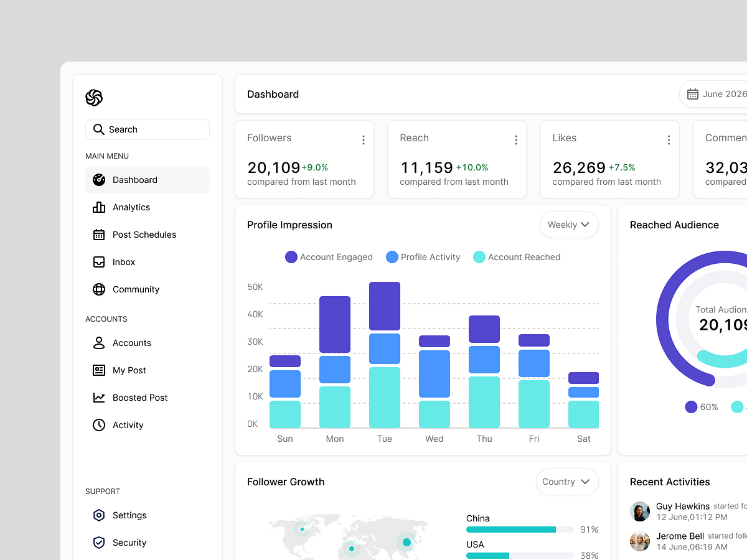Expand the Country dropdown in Follower Growth

point(566,481)
